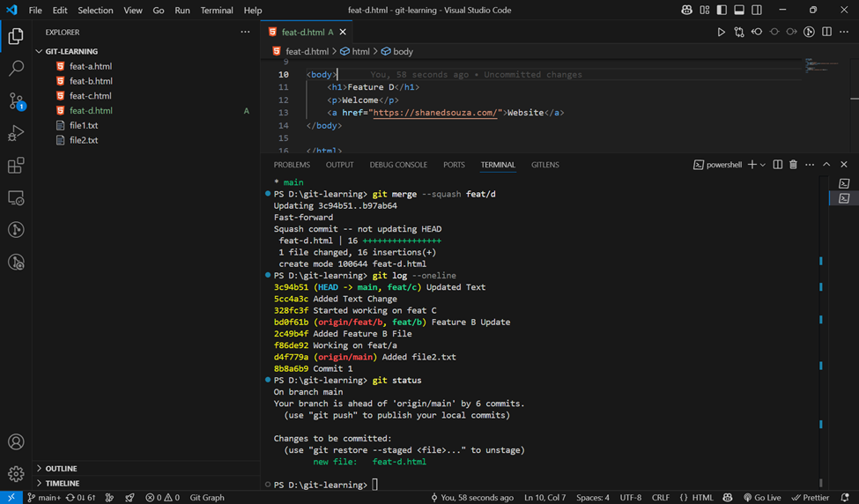This screenshot has height=504, width=859.
Task: Open the Search view in activity bar
Action: click(16, 69)
